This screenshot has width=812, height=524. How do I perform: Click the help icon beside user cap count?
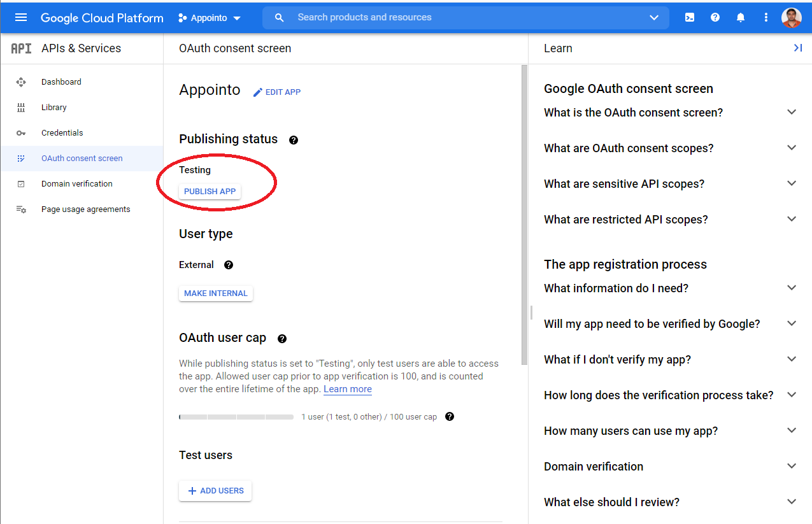click(x=450, y=416)
